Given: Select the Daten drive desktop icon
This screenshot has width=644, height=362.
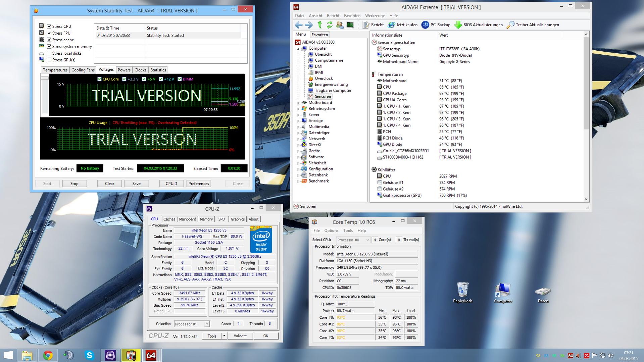Looking at the screenshot, I should pos(543,295).
